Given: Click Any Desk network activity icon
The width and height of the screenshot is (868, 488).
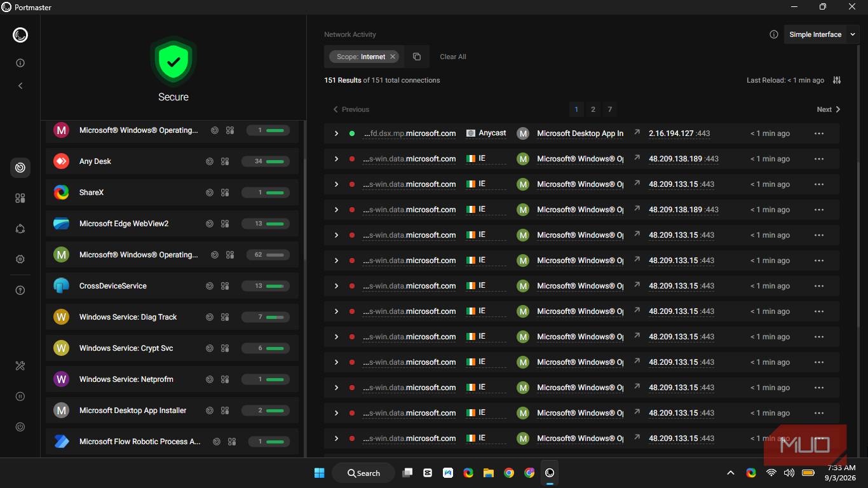Looking at the screenshot, I should (210, 161).
